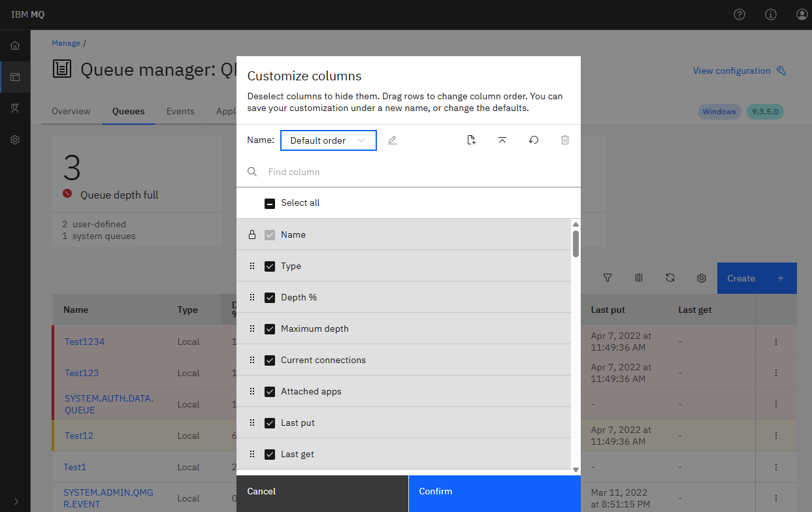Click the delete trash icon in dialog

point(565,140)
